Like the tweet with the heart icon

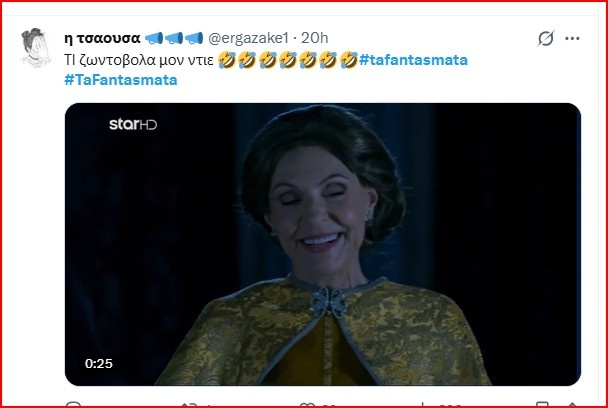point(307,405)
